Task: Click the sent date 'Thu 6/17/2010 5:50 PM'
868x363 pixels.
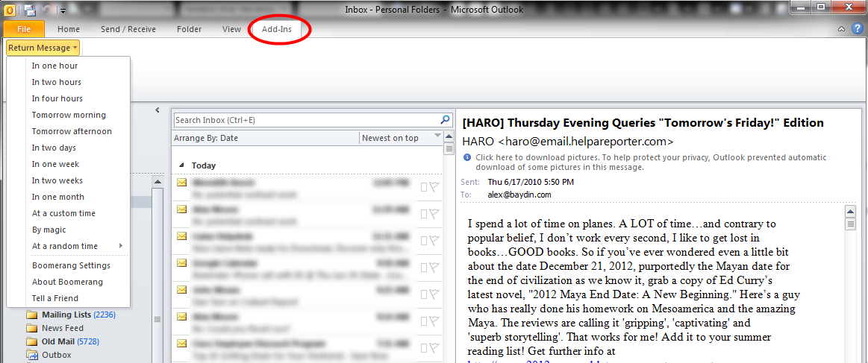Action: tap(531, 182)
